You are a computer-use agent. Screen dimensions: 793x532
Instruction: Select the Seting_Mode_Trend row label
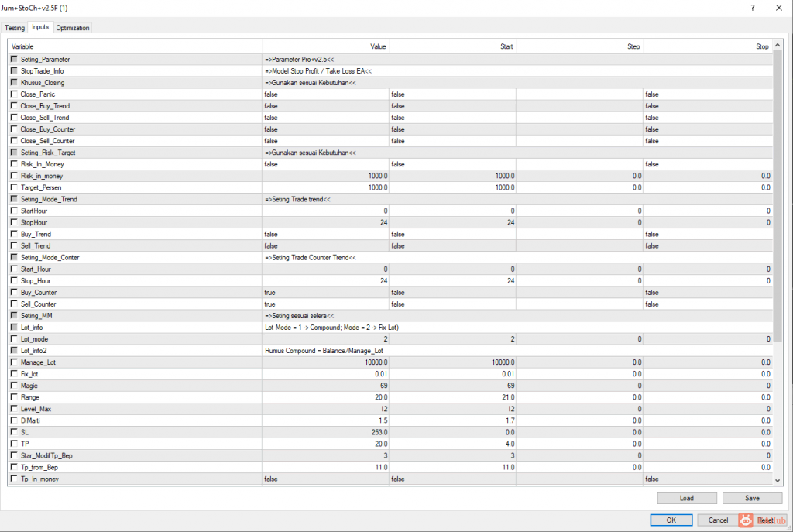[x=49, y=199]
